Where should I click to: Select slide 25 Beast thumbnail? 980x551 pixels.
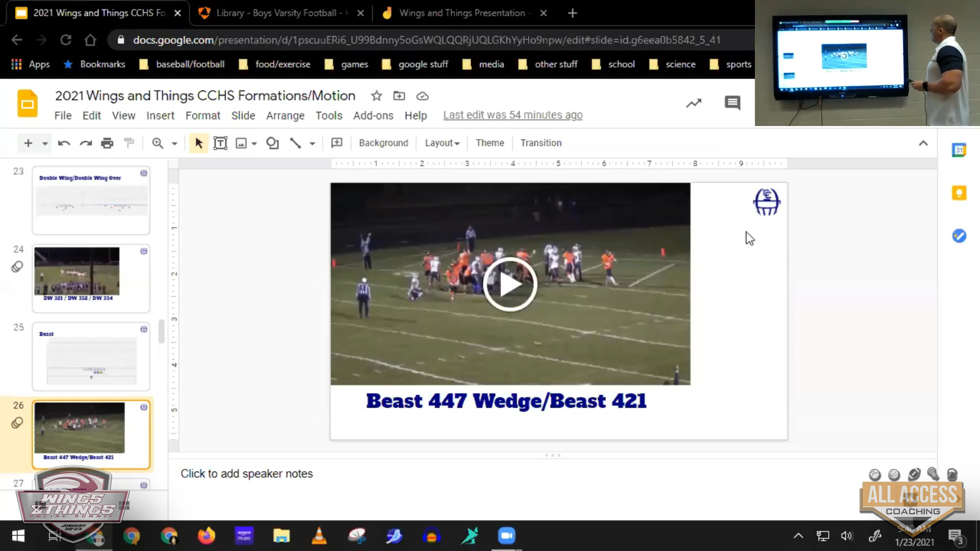click(x=91, y=357)
